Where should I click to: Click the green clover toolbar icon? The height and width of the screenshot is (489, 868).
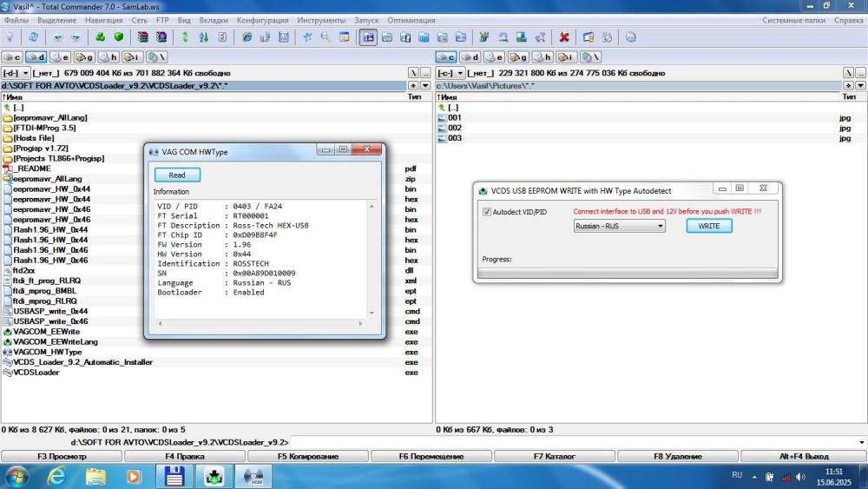(x=100, y=37)
